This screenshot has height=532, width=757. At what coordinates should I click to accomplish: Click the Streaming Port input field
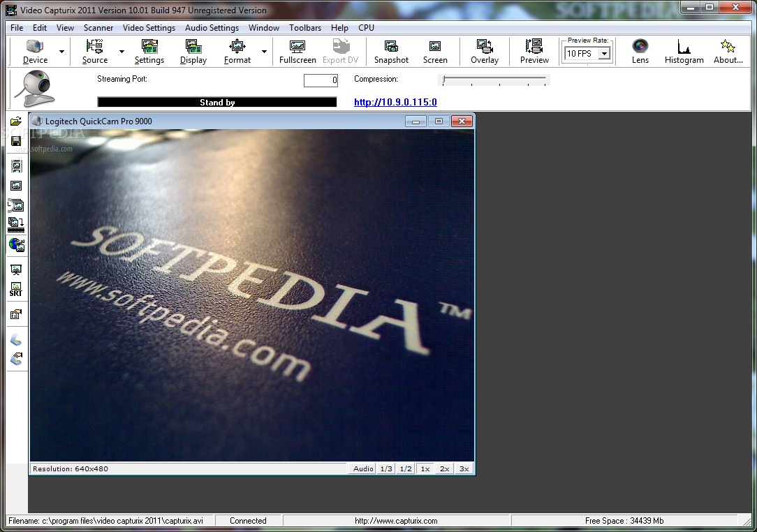[321, 80]
